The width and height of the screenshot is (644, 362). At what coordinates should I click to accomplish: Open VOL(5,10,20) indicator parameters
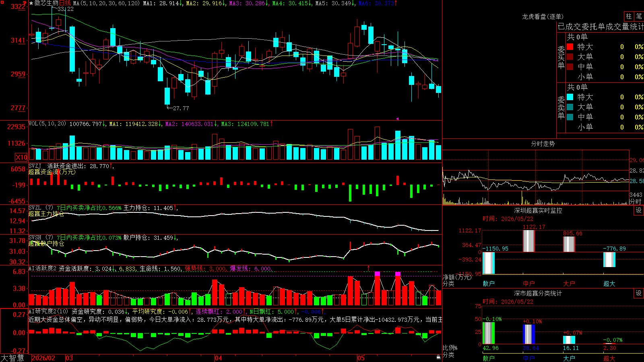47,124
